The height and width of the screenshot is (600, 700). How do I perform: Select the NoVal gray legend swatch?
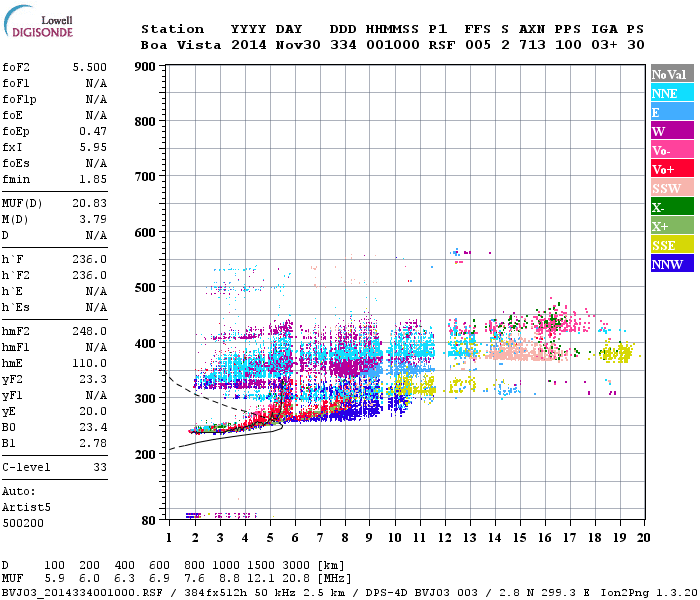672,74
